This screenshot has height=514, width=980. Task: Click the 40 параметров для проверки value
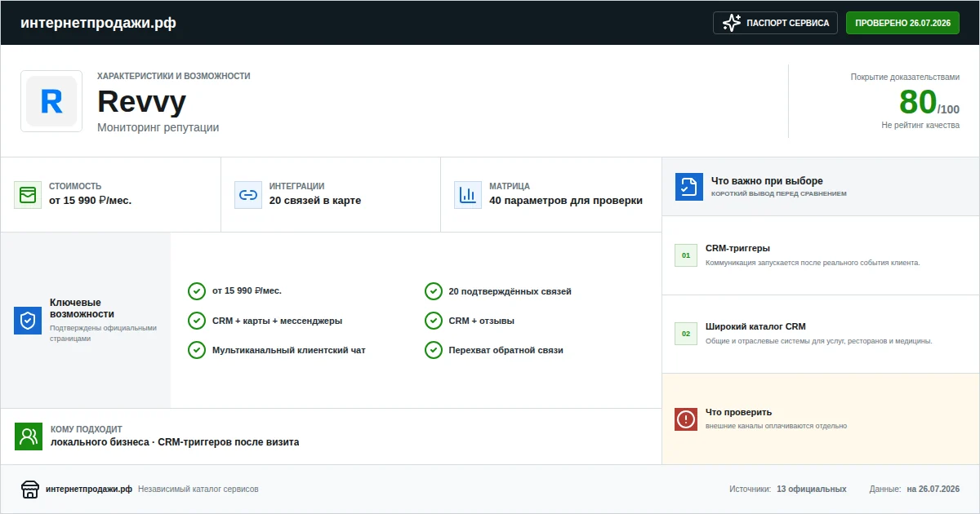566,201
